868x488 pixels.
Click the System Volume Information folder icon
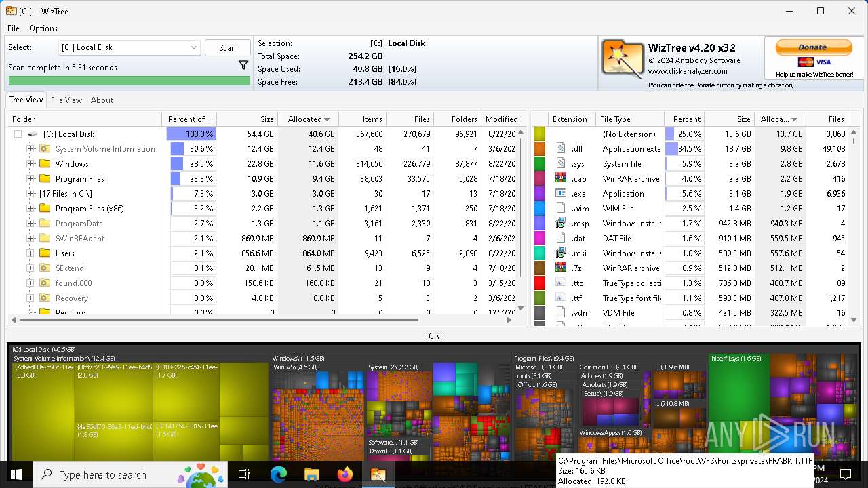[x=45, y=148]
